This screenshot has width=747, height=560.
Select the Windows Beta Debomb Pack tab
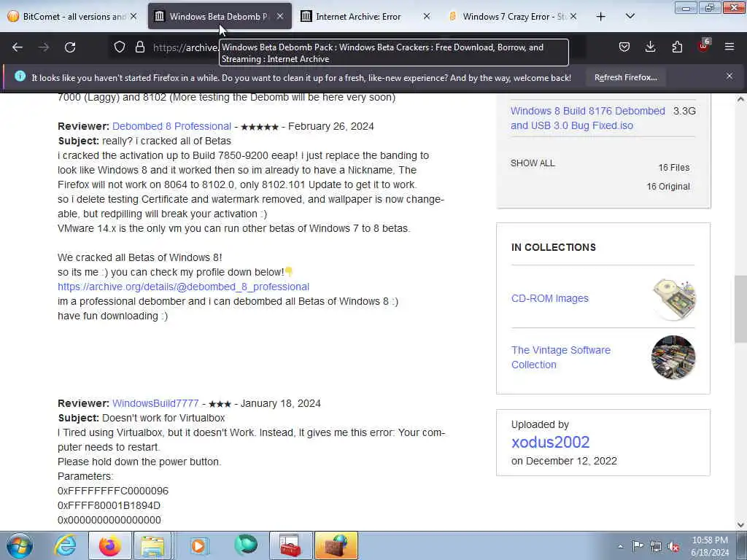[220, 17]
